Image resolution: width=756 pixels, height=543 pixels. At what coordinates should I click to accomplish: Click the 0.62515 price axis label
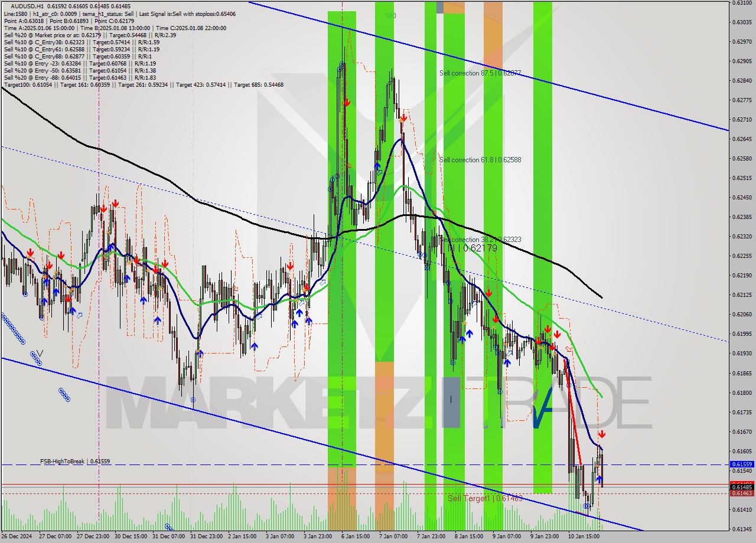tap(741, 178)
